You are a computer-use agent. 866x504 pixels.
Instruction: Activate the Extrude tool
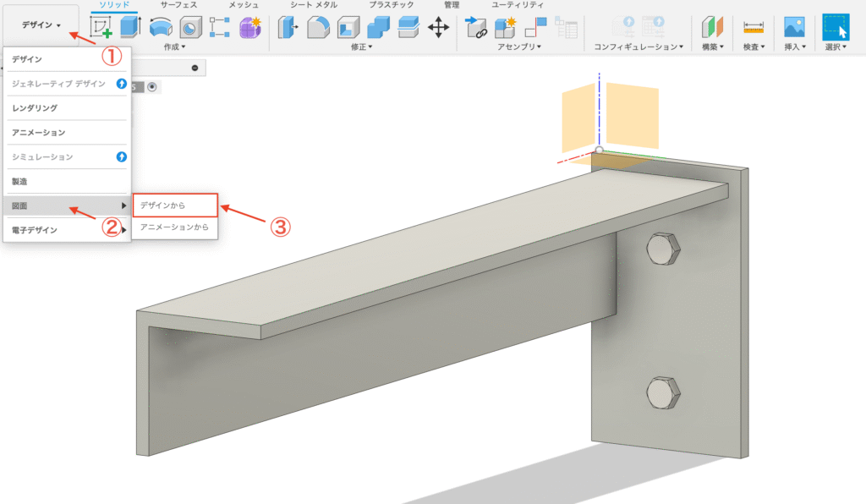pos(129,25)
